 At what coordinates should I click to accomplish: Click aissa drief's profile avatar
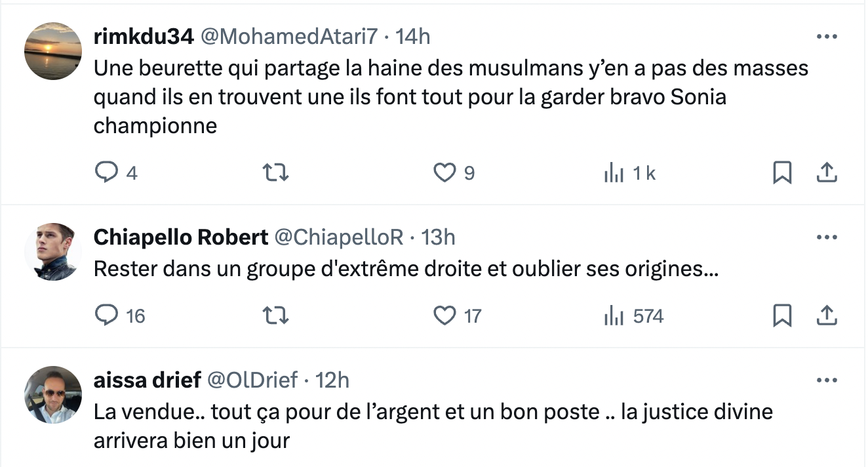[53, 395]
